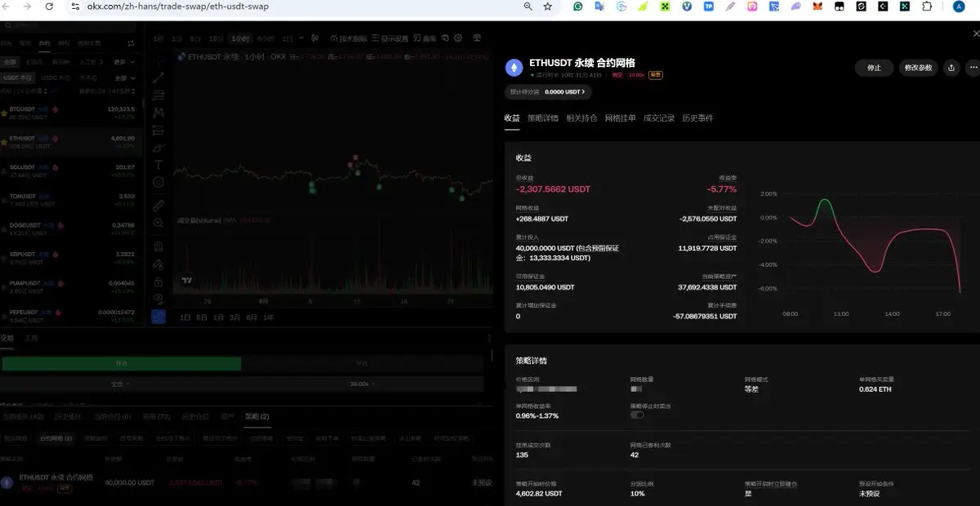980x506 pixels.
Task: Open the MetaMask fox extension icon
Action: pyautogui.click(x=818, y=7)
